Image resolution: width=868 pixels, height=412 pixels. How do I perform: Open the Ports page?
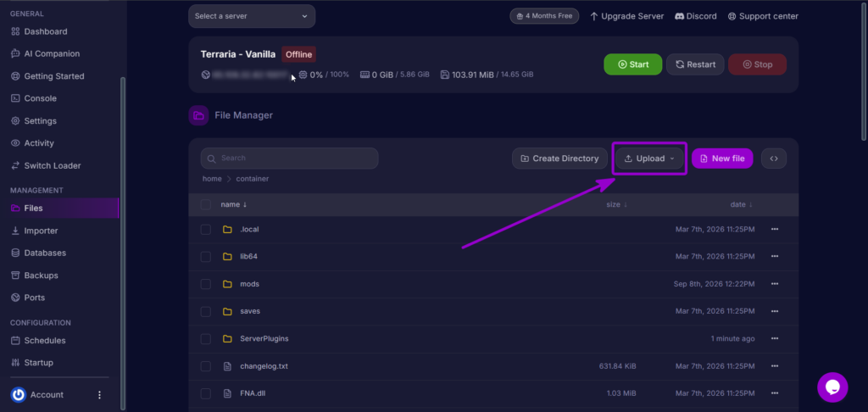(28, 298)
